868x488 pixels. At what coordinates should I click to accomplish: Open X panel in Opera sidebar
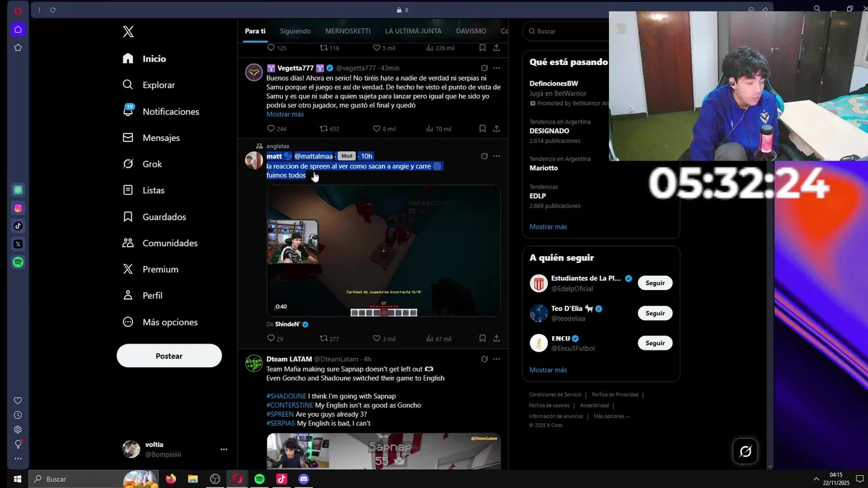[x=18, y=244]
